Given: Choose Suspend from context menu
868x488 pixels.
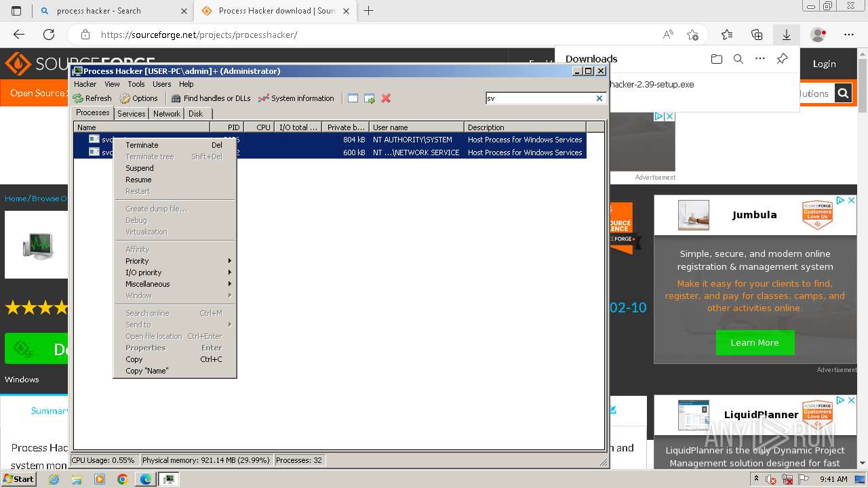Looking at the screenshot, I should [x=174, y=168].
